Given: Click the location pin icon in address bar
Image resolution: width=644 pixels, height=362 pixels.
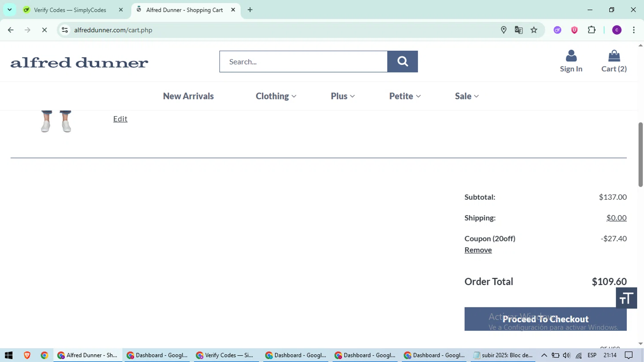Looking at the screenshot, I should point(504,30).
